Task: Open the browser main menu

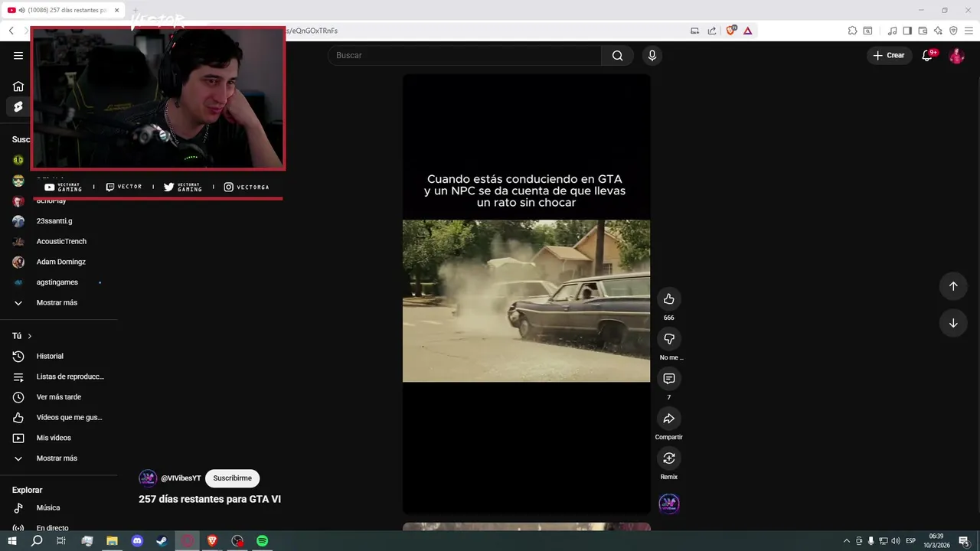Action: coord(969,31)
